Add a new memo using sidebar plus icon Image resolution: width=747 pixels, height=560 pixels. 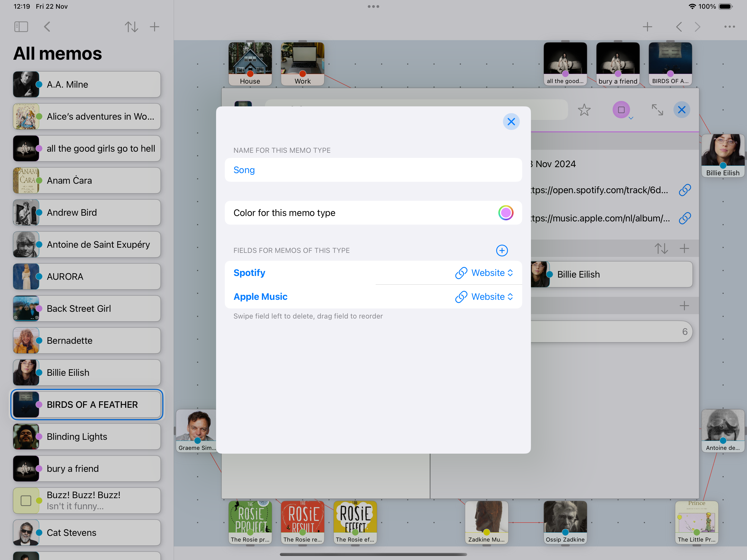coord(154,27)
